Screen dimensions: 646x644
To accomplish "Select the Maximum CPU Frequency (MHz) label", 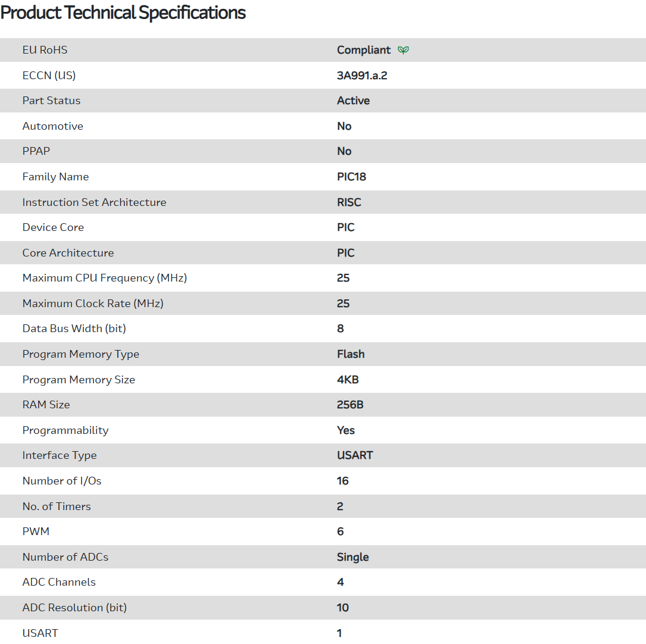I will click(104, 278).
